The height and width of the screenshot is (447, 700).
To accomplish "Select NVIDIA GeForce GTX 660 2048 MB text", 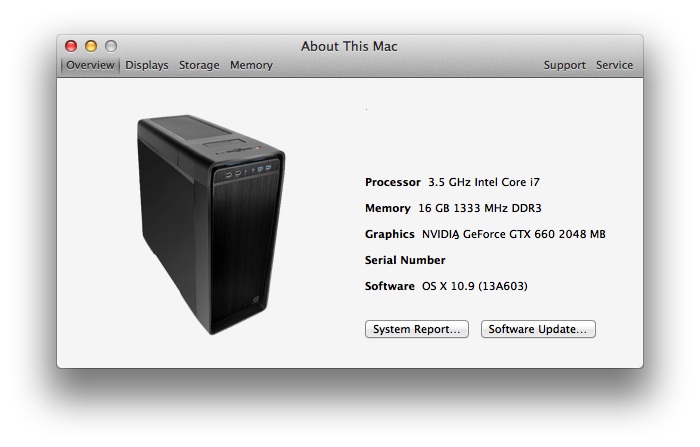I will 514,234.
